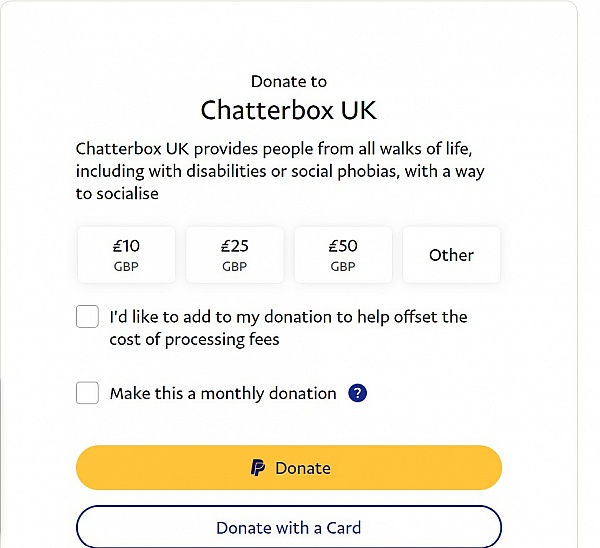Click the yellow Donate button
Screen dimensions: 600x548
click(x=289, y=467)
